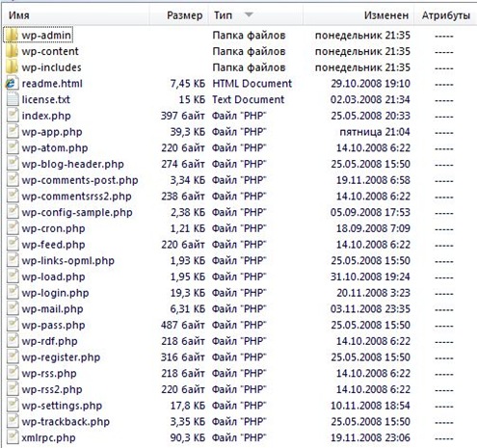477x448 pixels.
Task: Select the wp-app.php file name
Action: click(52, 132)
